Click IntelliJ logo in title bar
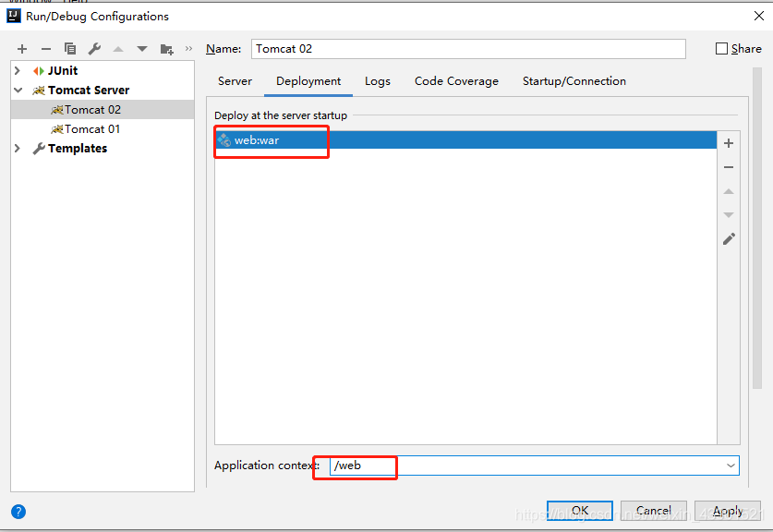 point(13,16)
